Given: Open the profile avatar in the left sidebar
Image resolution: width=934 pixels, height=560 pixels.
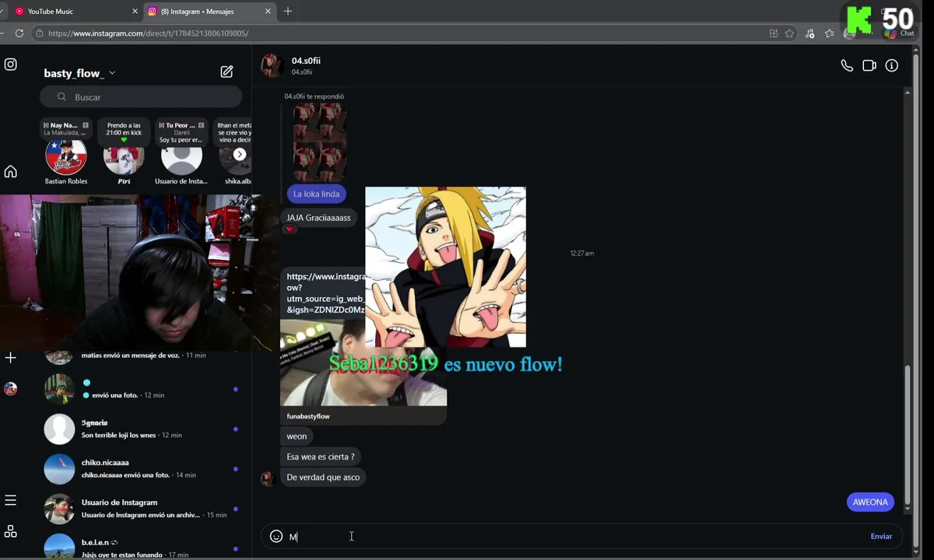Looking at the screenshot, I should (x=11, y=389).
